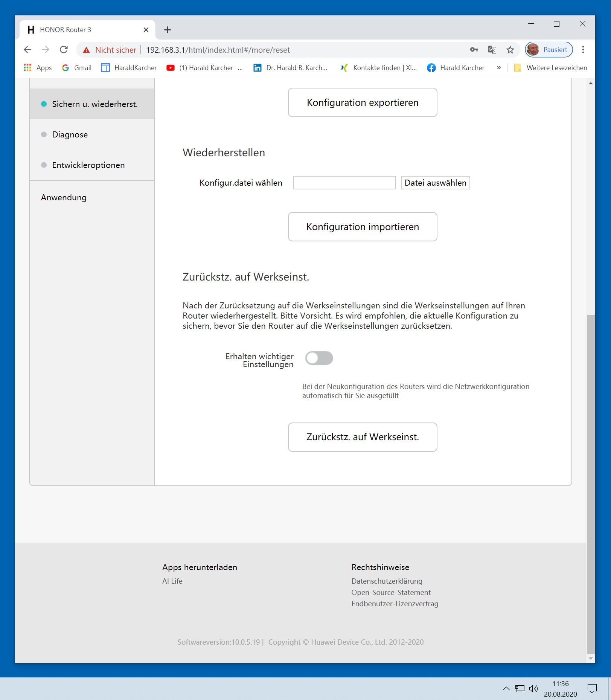Click the page vertical scrollbar thumb
Screen dimensions: 611x700
point(591,484)
